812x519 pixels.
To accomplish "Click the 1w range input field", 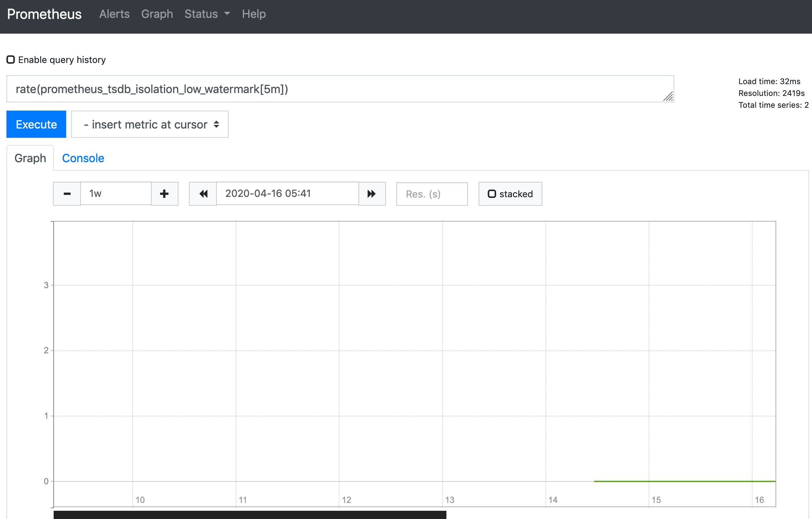I will pyautogui.click(x=116, y=194).
